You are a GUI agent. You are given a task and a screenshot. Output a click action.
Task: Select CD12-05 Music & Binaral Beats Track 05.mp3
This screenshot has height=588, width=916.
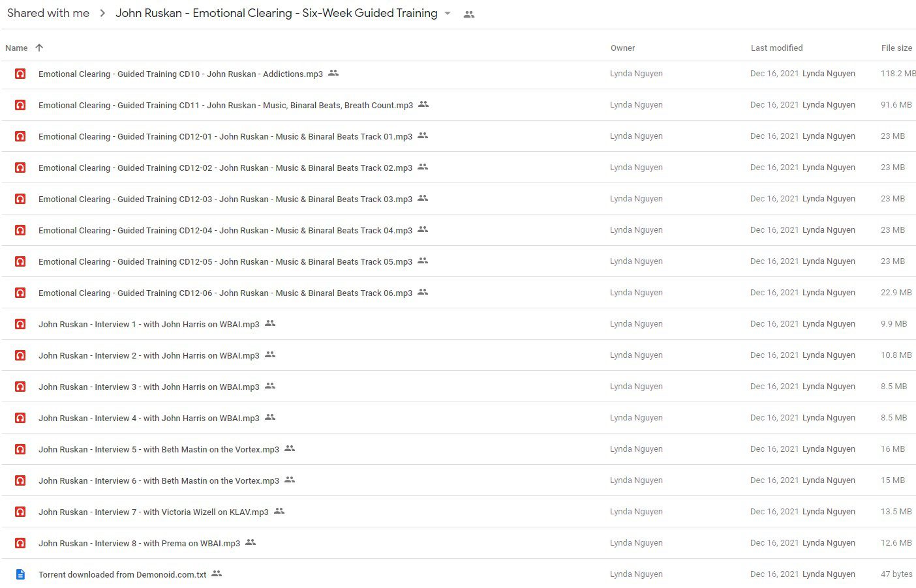point(225,262)
